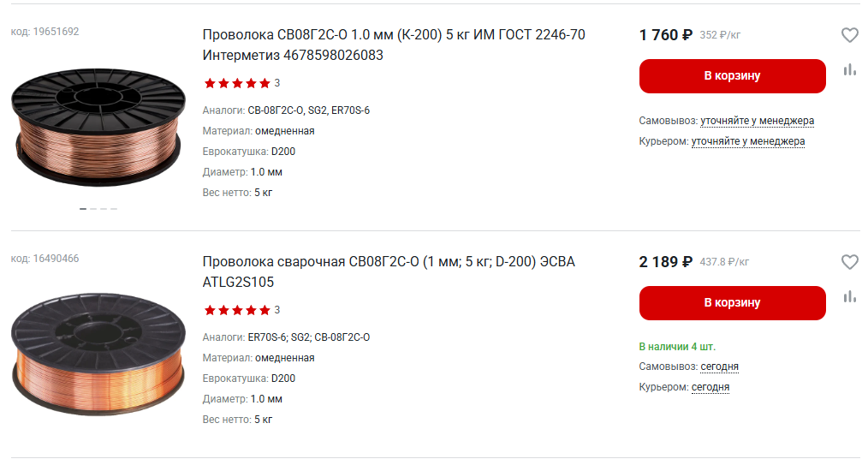Viewport: 868px width, 465px height.
Task: Click courier 'сегодня' link for ЭСВА wire
Action: [710, 387]
